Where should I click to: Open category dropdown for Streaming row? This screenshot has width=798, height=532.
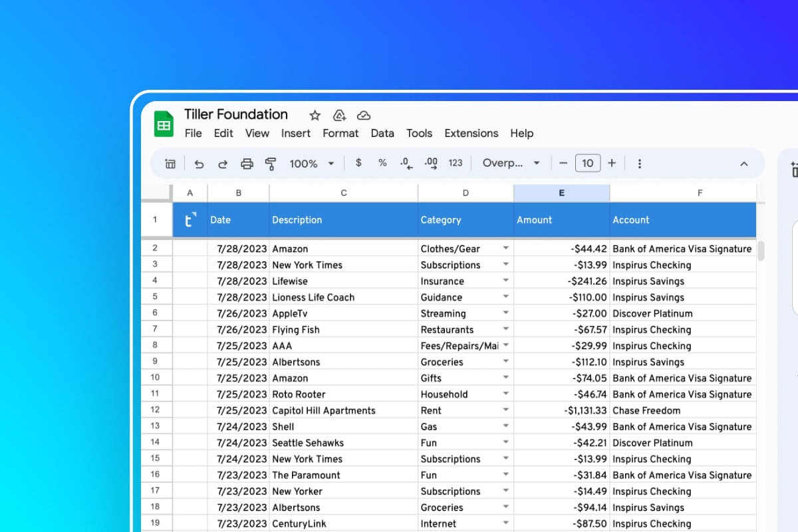[506, 313]
